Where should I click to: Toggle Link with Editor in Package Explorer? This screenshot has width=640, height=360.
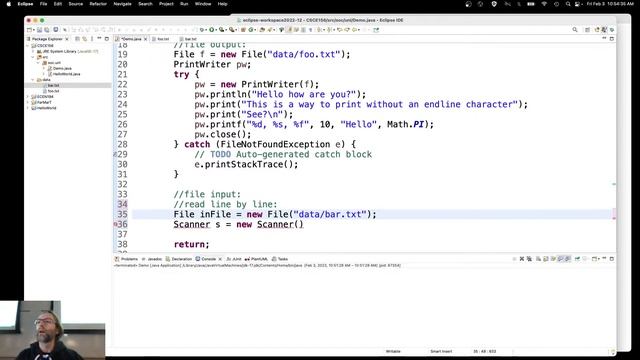[84, 39]
